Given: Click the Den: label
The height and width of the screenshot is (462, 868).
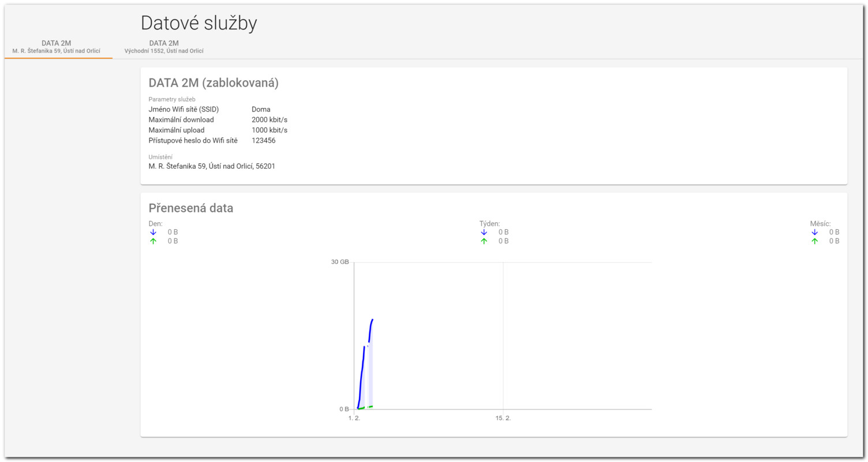Looking at the screenshot, I should [x=155, y=223].
